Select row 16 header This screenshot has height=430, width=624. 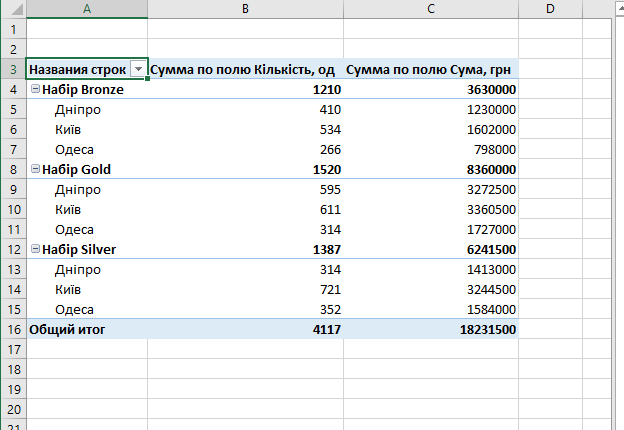[x=14, y=329]
